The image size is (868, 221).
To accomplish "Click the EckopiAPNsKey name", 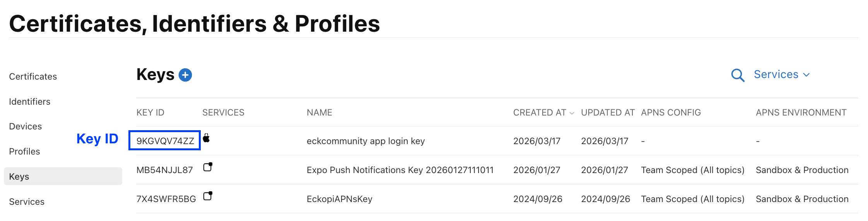I will [x=339, y=199].
